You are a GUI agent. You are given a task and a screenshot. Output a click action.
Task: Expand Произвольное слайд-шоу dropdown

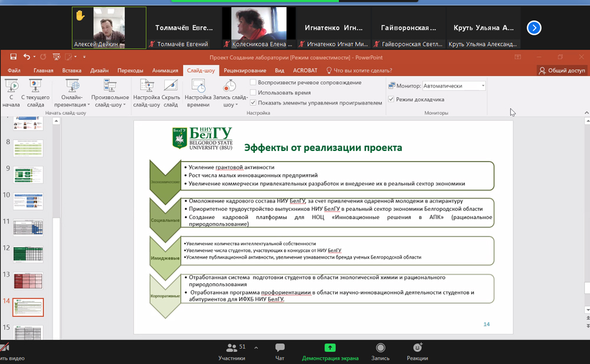[110, 93]
